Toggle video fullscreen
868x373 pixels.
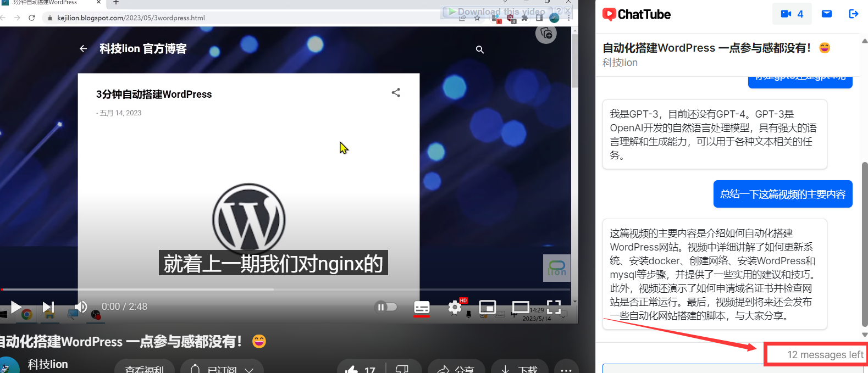(x=554, y=307)
